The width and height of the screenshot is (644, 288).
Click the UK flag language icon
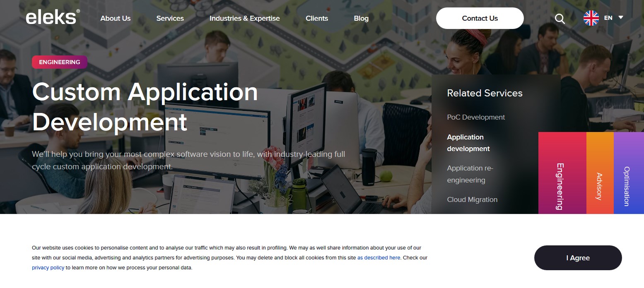point(591,18)
